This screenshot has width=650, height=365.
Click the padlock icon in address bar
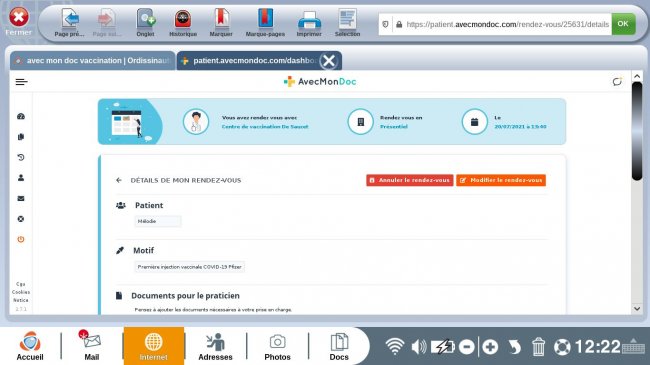pos(399,24)
